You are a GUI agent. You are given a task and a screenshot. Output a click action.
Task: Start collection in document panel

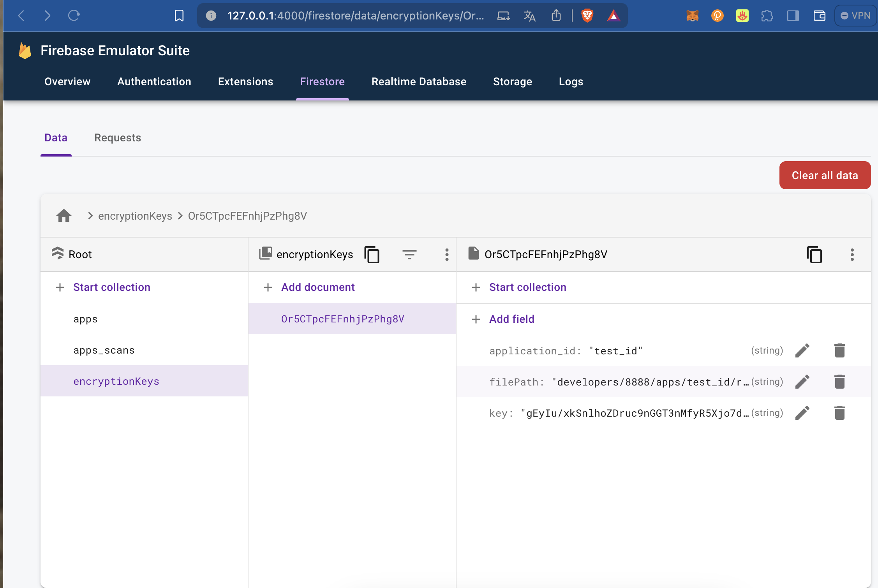(x=527, y=287)
